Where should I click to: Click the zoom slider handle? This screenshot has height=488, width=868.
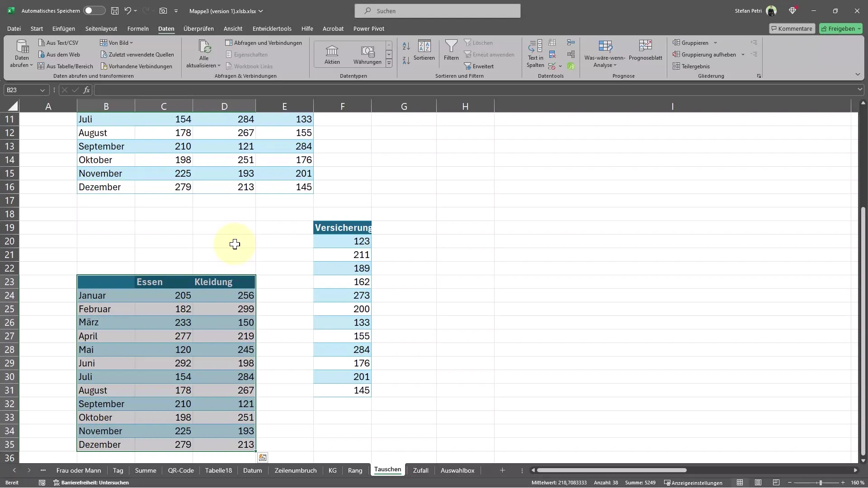821,483
